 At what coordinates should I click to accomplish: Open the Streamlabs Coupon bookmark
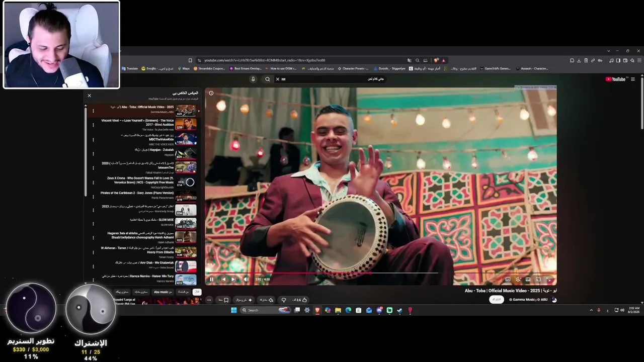click(x=210, y=68)
